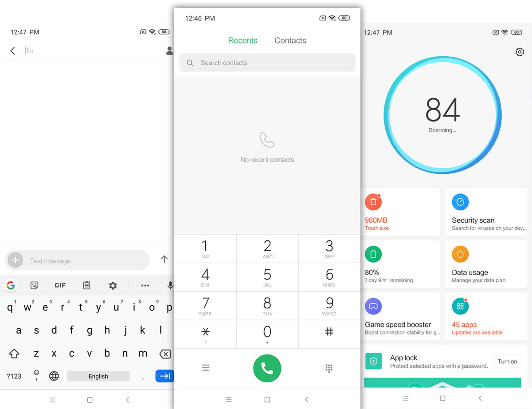
Task: Select the Recents tab
Action: 243,40
